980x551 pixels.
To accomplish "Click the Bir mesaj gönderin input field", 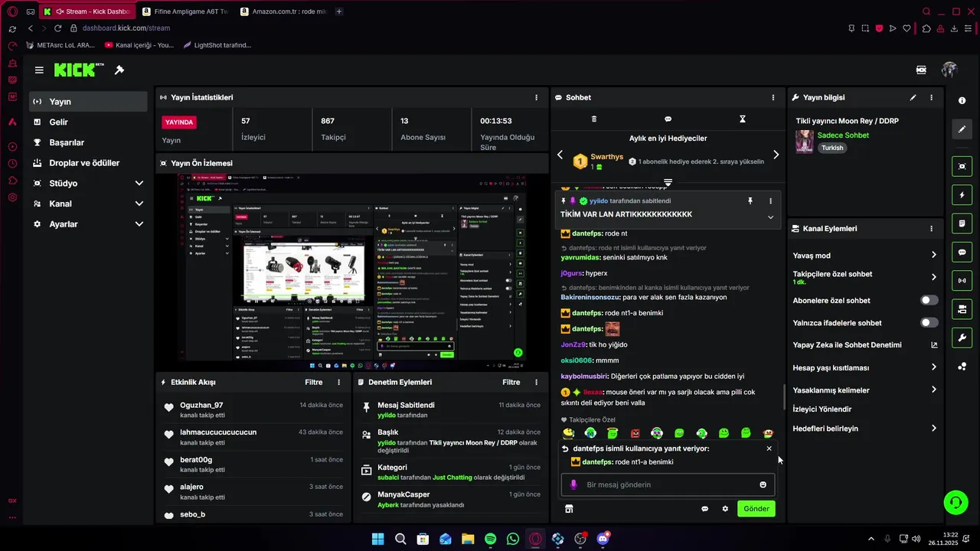I will [668, 484].
